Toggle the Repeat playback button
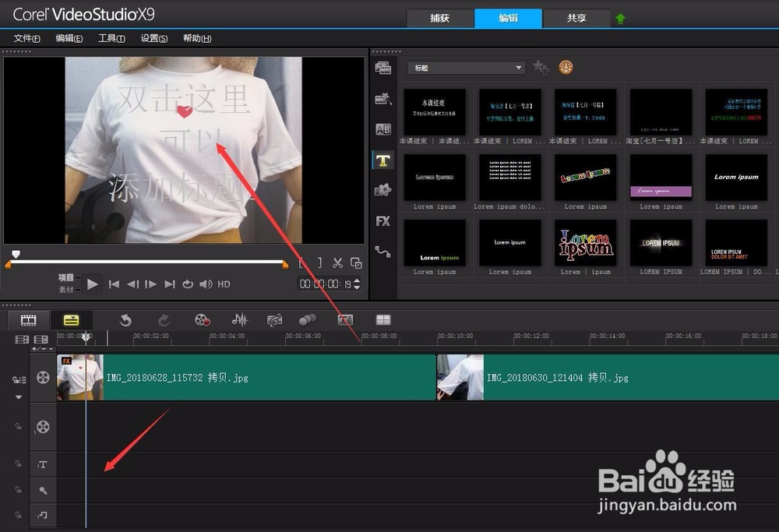The image size is (779, 532). coord(187,284)
